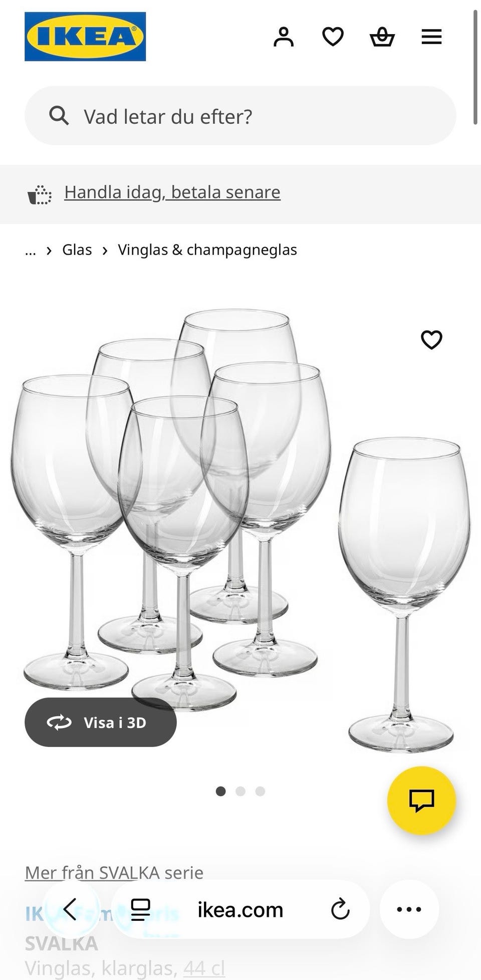
Task: Open the yellow chat bubble button
Action: click(422, 801)
